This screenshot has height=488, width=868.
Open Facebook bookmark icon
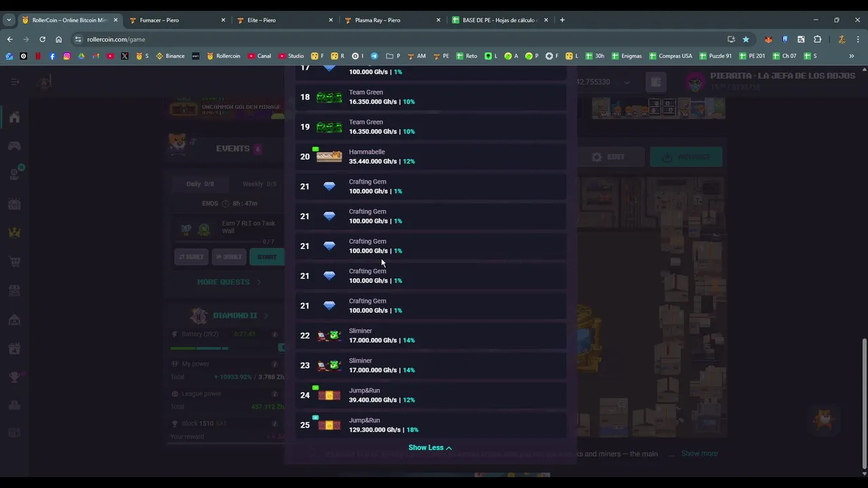[x=52, y=56]
